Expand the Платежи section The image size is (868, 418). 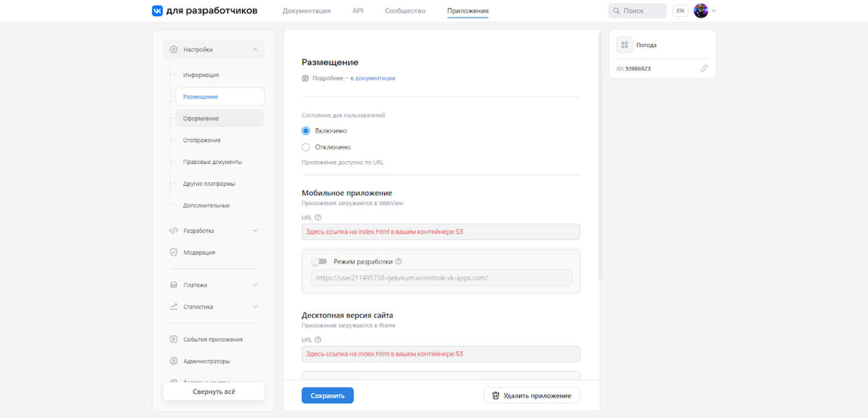click(x=254, y=285)
